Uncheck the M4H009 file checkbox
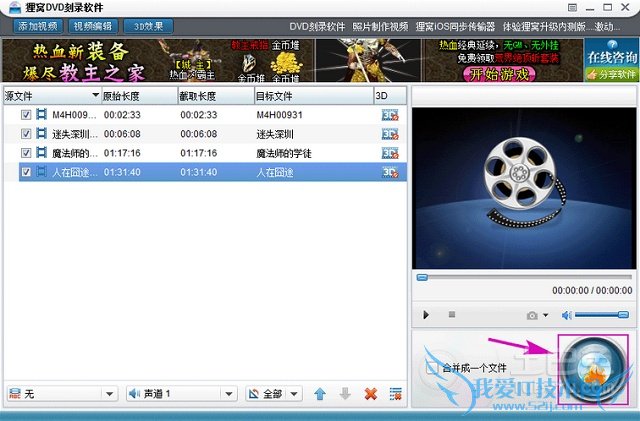This screenshot has height=421, width=640. pyautogui.click(x=26, y=115)
